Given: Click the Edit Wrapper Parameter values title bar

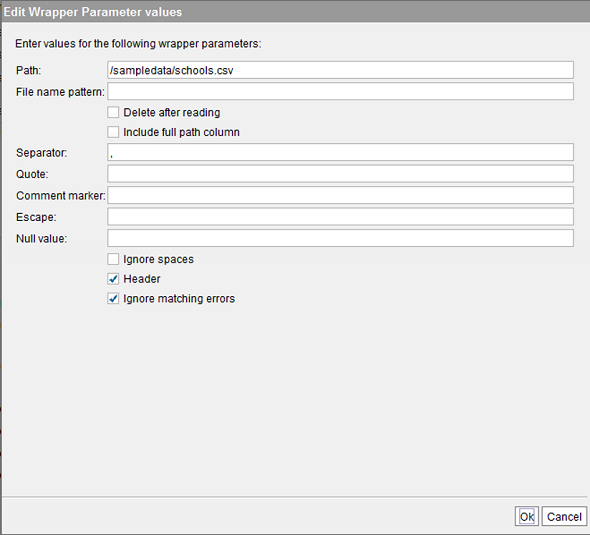Looking at the screenshot, I should [295, 12].
